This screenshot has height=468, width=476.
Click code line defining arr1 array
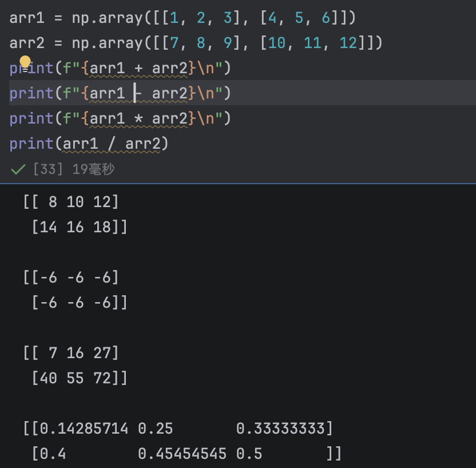click(x=183, y=18)
